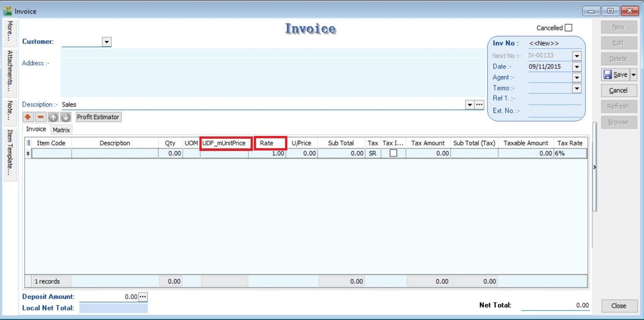Expand the right side panel arrow
This screenshot has height=320, width=644.
tap(594, 168)
